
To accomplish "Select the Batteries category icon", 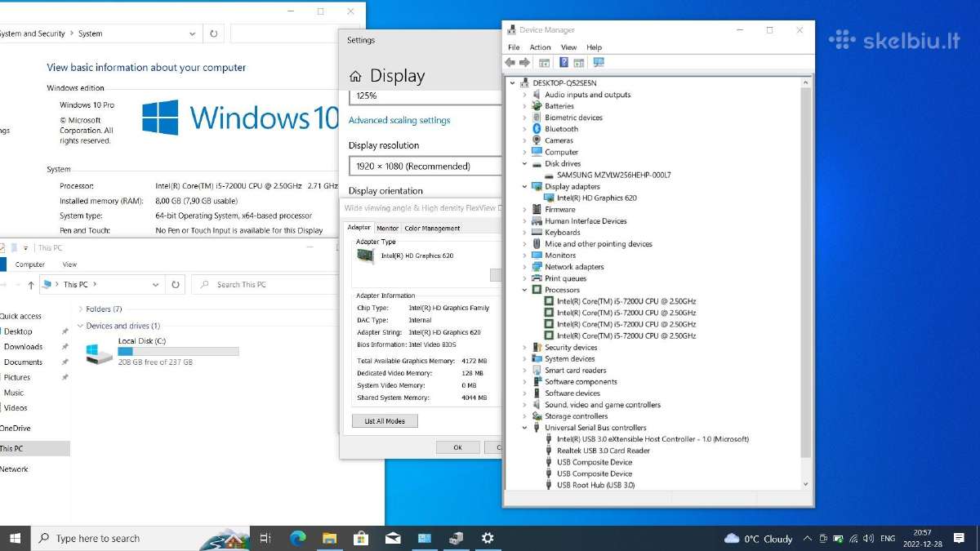I will [537, 106].
